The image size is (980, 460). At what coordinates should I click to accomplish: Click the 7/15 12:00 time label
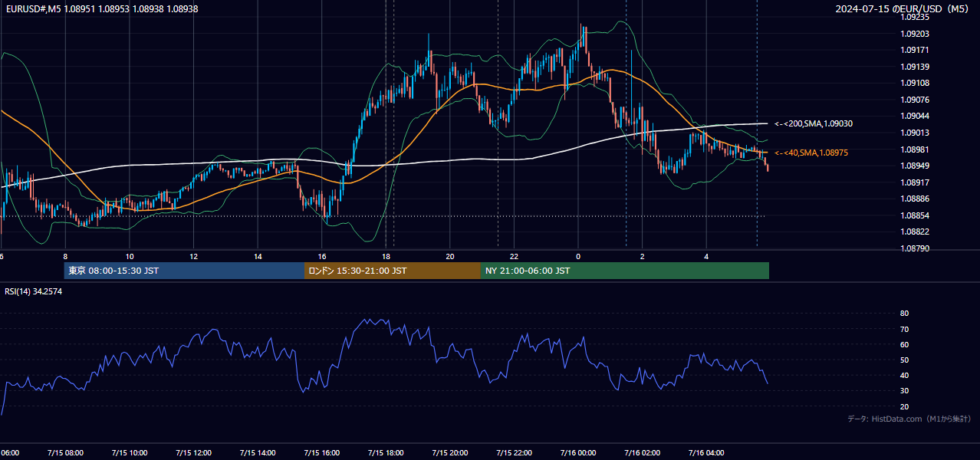point(193,452)
